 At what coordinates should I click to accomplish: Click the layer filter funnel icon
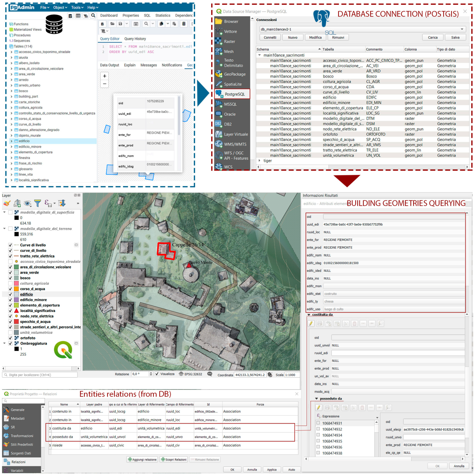[x=38, y=203]
